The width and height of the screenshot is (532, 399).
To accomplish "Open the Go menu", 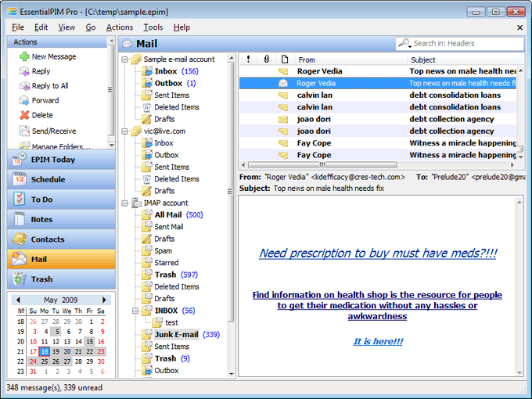I will coord(91,27).
